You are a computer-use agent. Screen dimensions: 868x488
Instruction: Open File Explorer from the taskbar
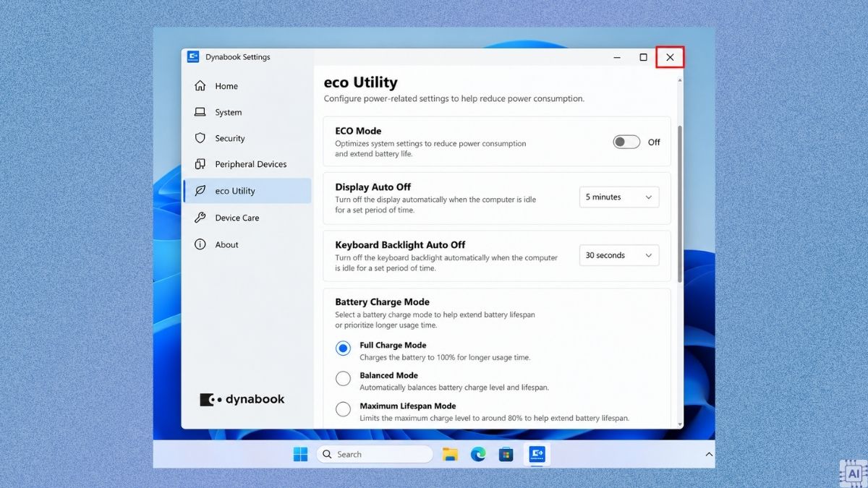coord(451,454)
